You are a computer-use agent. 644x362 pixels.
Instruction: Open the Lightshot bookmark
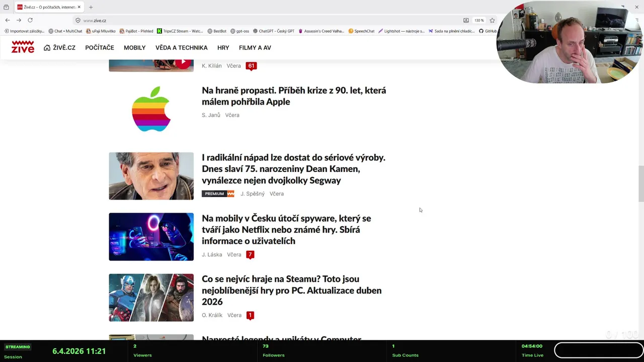pyautogui.click(x=401, y=31)
